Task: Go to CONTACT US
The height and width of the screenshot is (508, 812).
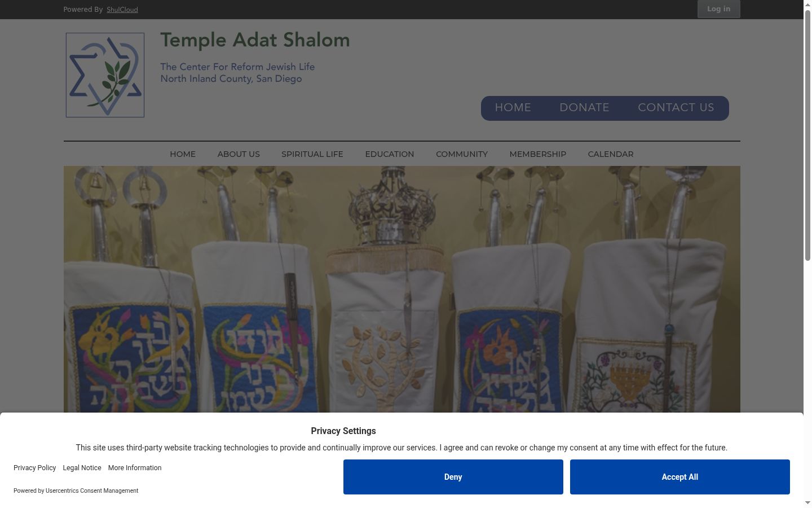Action: click(676, 108)
